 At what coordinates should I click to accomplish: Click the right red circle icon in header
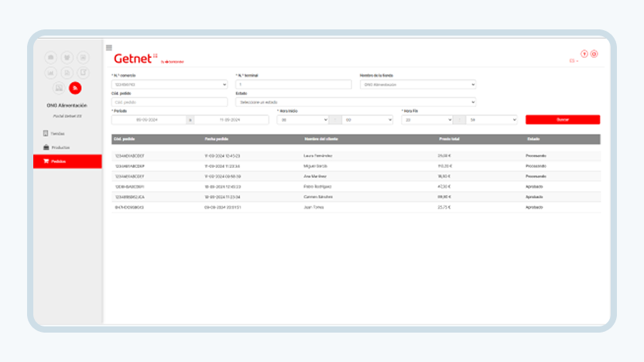coord(594,54)
